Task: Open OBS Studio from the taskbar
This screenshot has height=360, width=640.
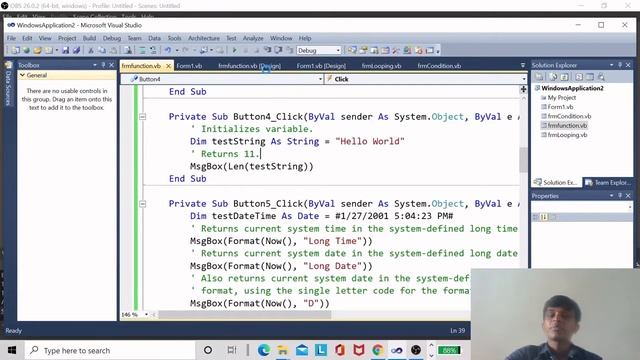Action: 416,350
